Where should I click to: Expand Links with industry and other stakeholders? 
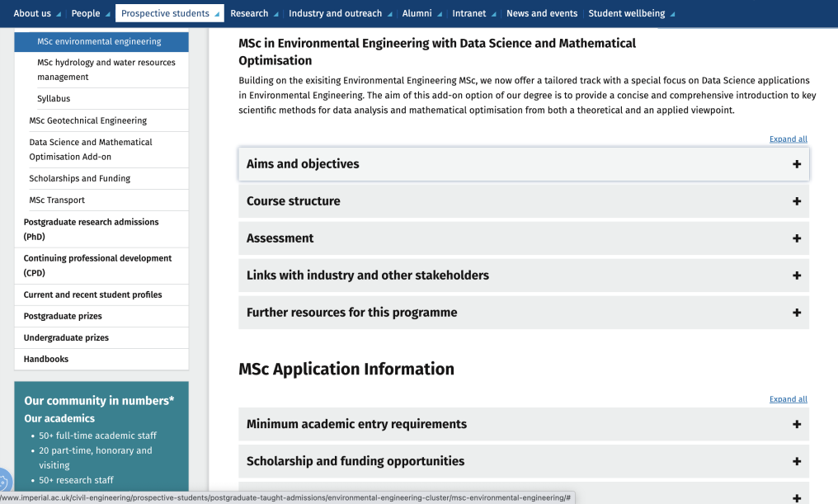point(524,276)
